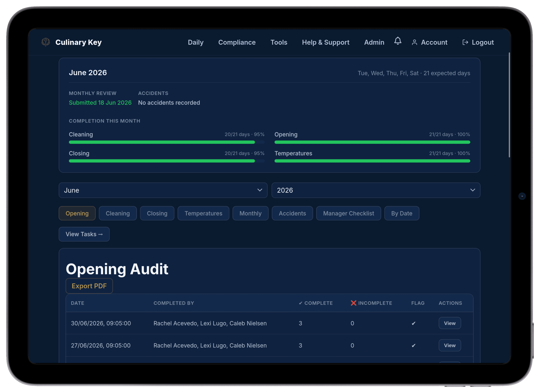Click '30/06/2026, 09:05:00' date cell
539x392 pixels.
coord(101,323)
